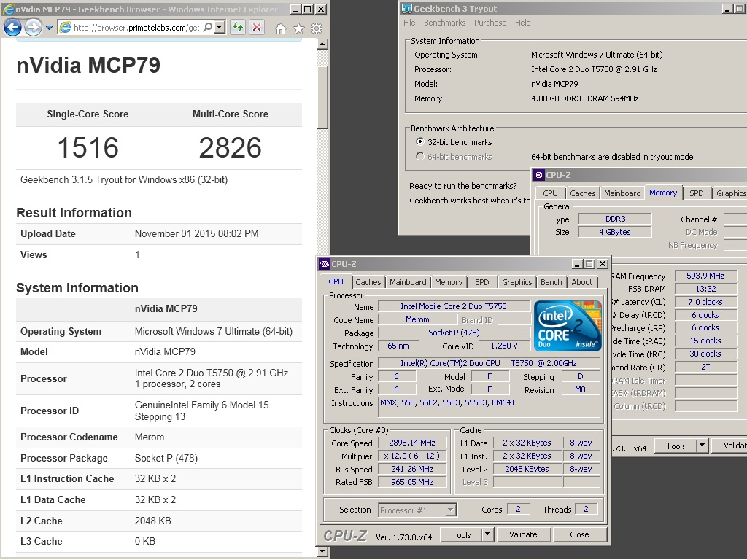
Task: Select 32-bit benchmarks radio button
Action: pyautogui.click(x=419, y=141)
